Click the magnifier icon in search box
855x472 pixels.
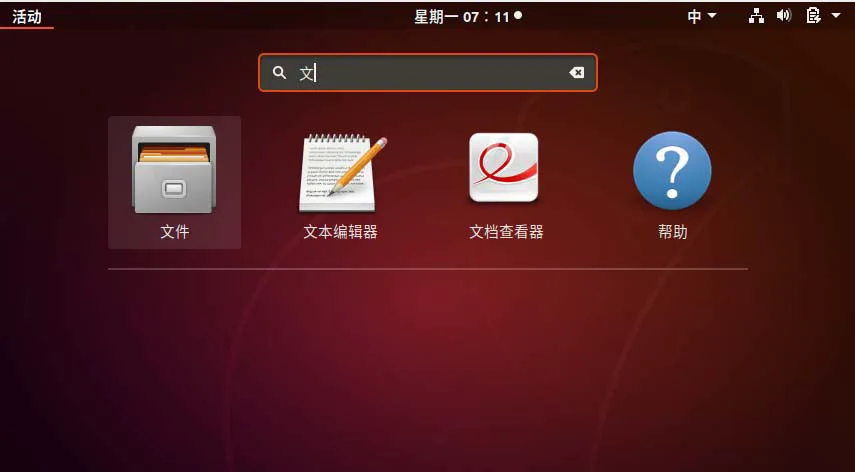point(279,72)
